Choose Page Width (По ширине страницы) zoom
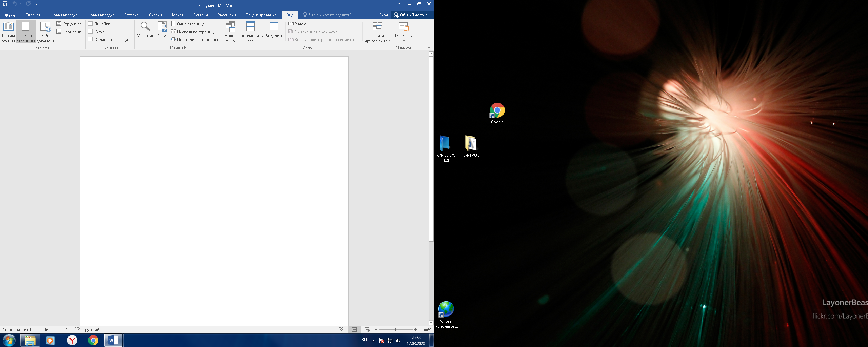Viewport: 868px width, 347px height. [195, 40]
